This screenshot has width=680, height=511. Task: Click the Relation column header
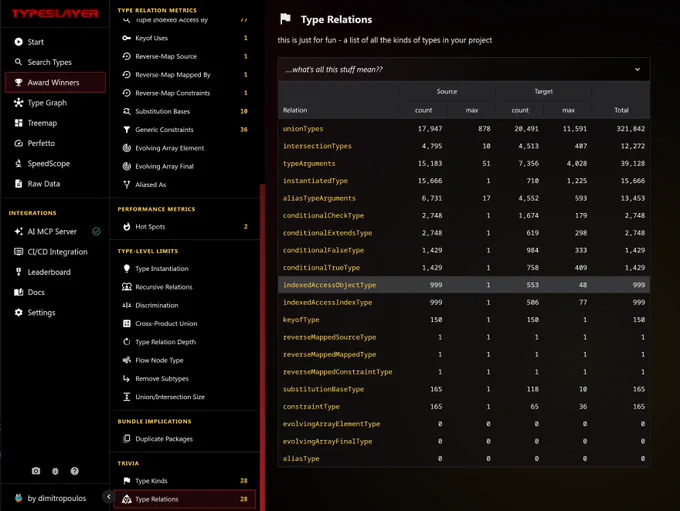pos(295,110)
